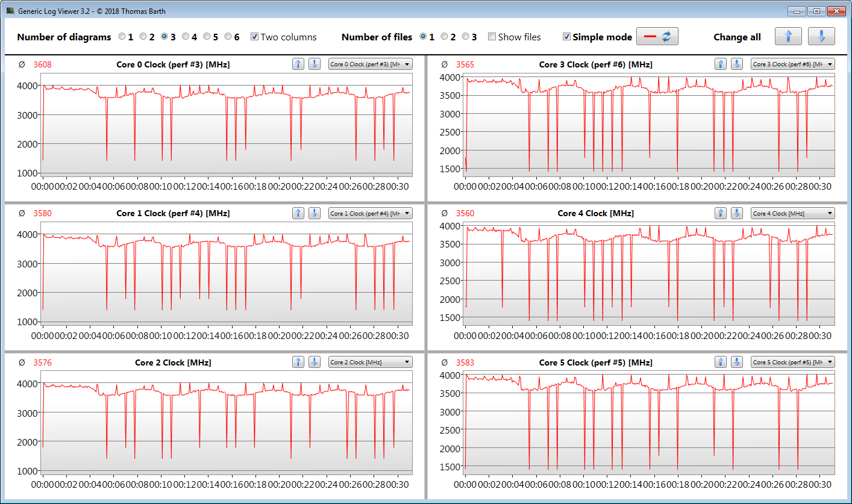This screenshot has width=852, height=504.
Task: Click the down arrow in Core 3 Clock panel
Action: pyautogui.click(x=737, y=64)
